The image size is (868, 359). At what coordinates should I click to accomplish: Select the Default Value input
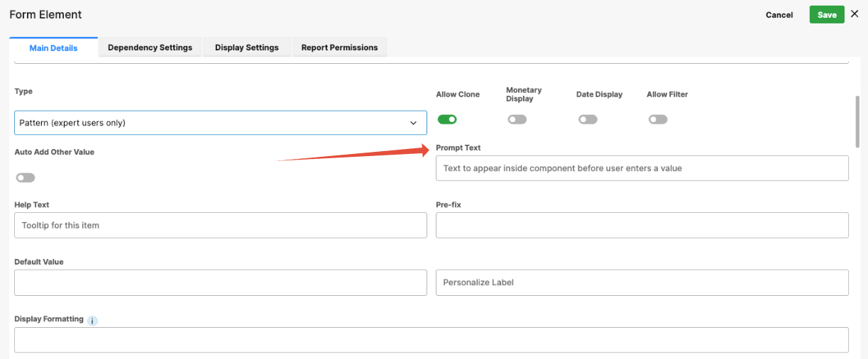pyautogui.click(x=221, y=282)
